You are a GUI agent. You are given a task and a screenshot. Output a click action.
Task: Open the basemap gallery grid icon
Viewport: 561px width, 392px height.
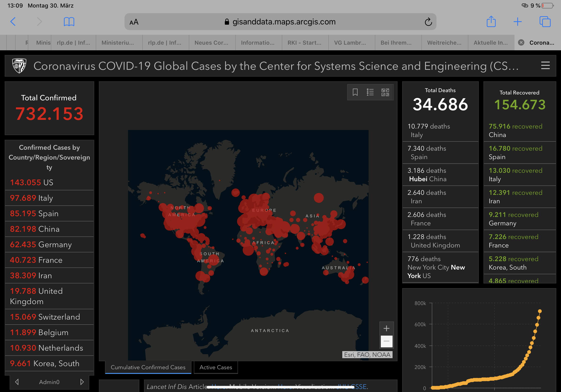385,92
